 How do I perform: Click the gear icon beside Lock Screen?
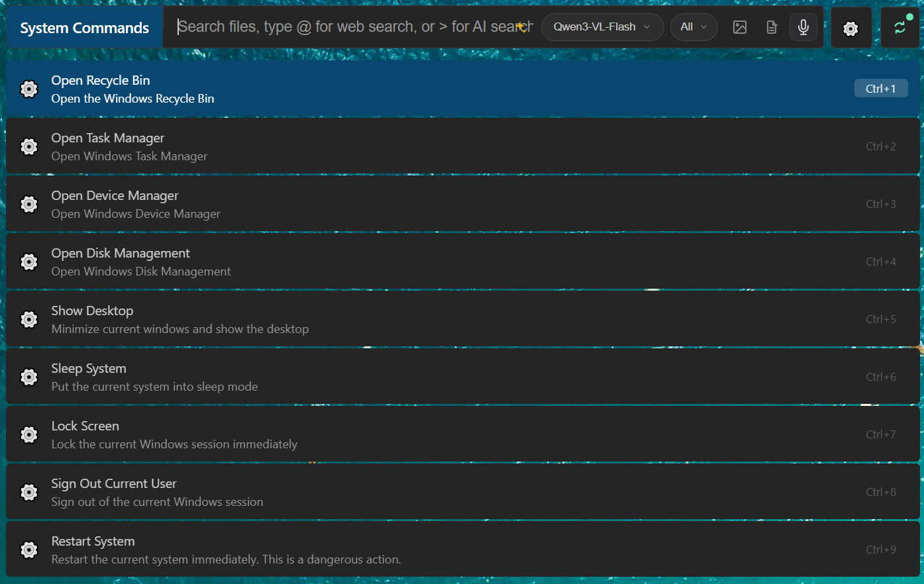point(29,434)
